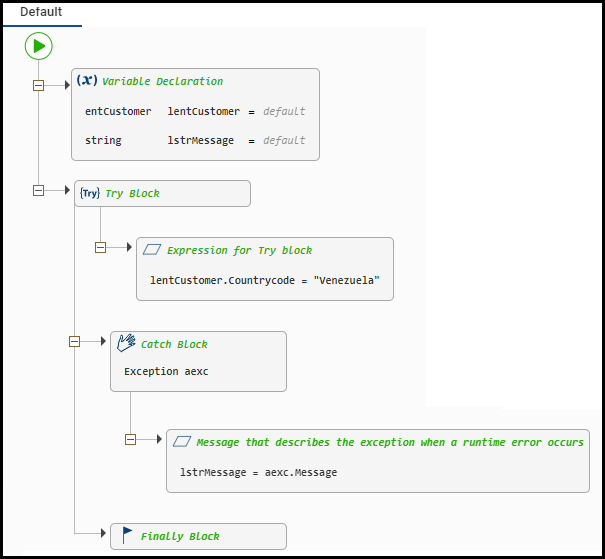Select the Finally Block label

tap(180, 536)
